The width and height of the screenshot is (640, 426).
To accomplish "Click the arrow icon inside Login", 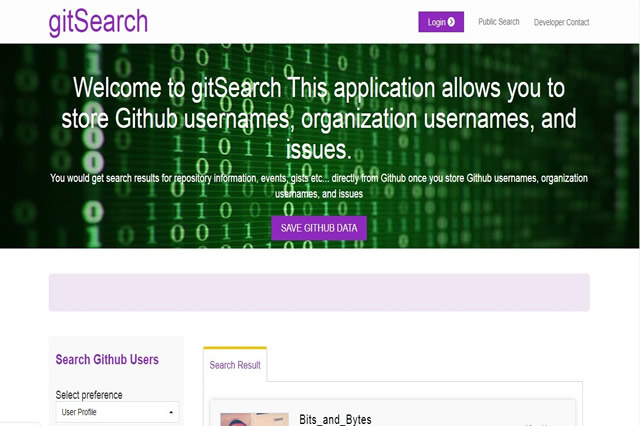I will tap(451, 22).
